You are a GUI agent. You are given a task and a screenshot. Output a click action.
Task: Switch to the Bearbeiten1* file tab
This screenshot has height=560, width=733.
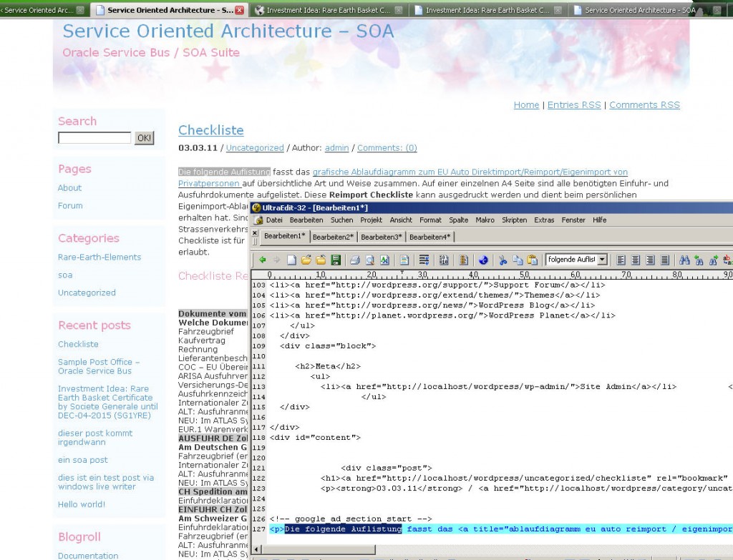[x=285, y=236]
